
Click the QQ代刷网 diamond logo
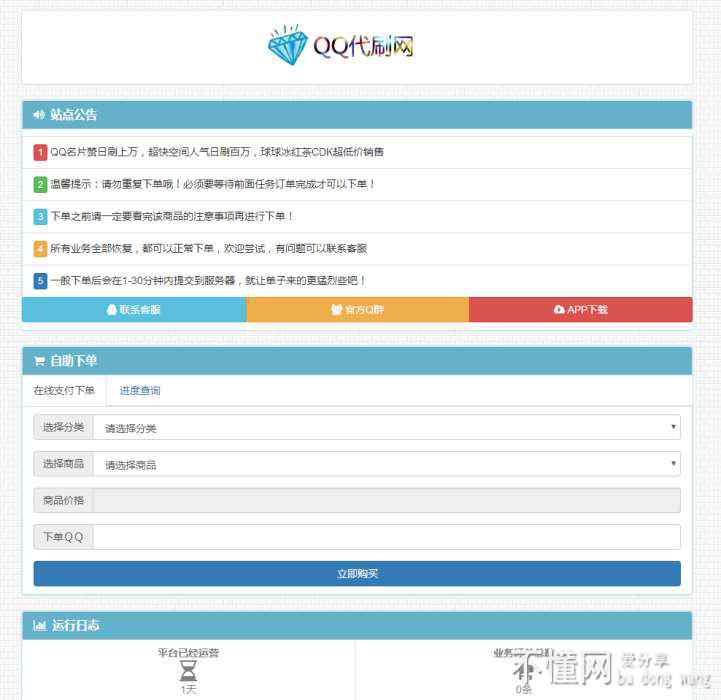pos(340,46)
